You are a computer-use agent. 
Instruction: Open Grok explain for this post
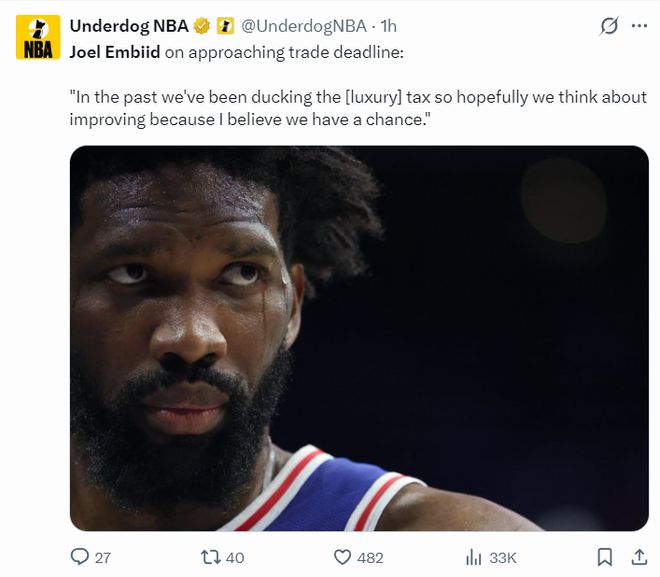[608, 27]
